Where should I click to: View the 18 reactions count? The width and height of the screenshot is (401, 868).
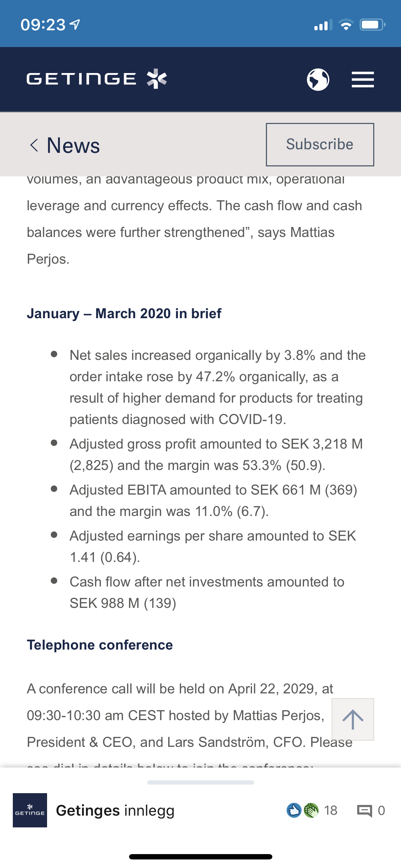pyautogui.click(x=330, y=811)
